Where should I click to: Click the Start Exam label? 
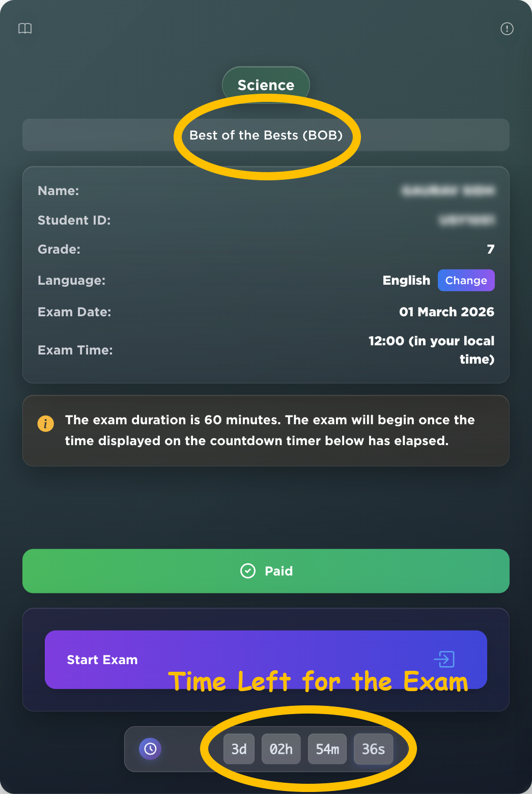(x=102, y=660)
